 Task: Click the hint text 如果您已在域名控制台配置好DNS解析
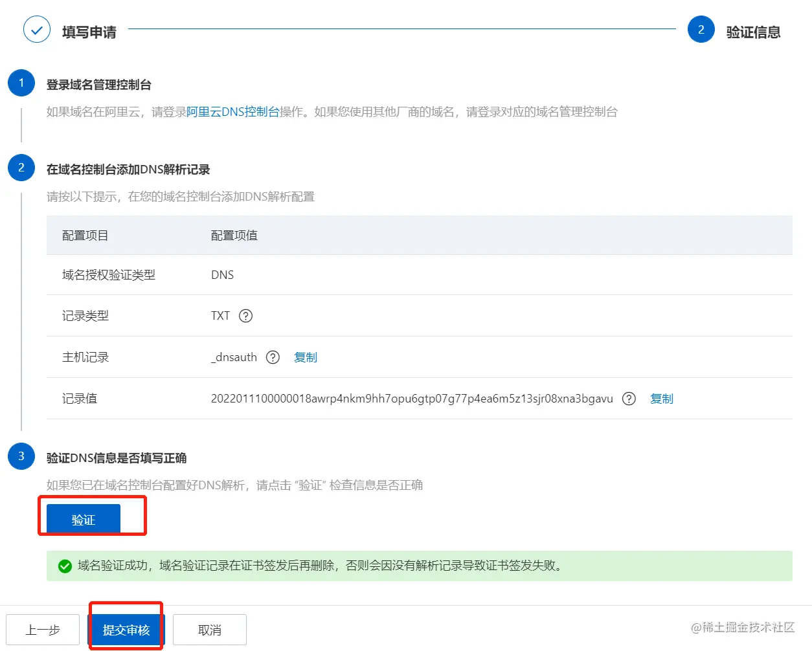[234, 485]
